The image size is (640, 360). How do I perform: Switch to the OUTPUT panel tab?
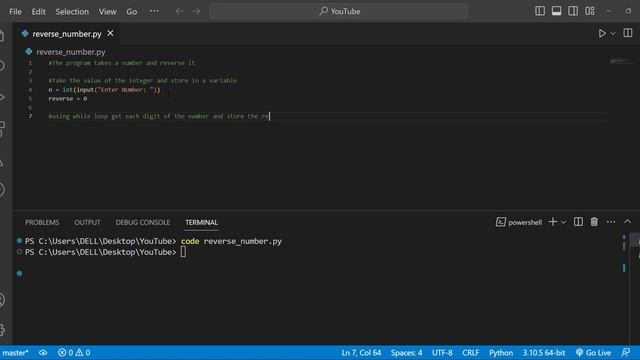click(x=87, y=222)
